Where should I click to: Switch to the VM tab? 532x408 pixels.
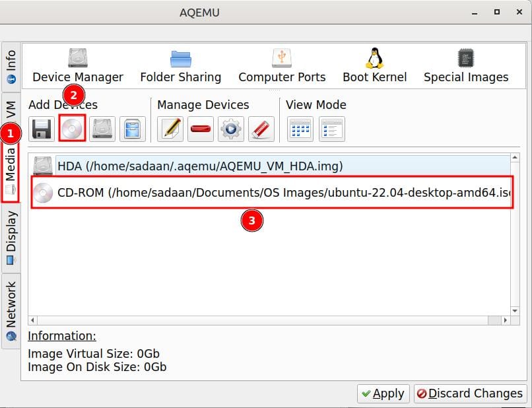click(11, 110)
